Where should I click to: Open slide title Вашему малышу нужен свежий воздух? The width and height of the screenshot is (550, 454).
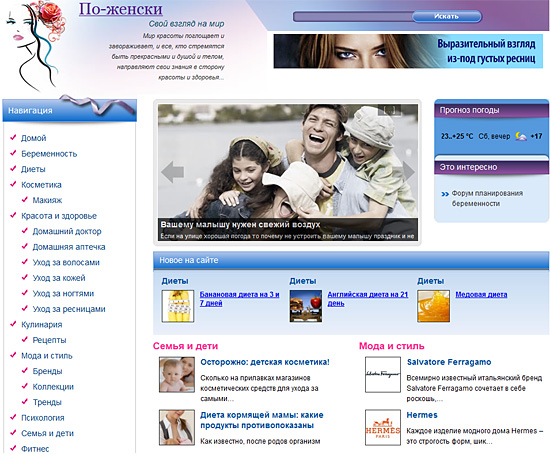240,225
